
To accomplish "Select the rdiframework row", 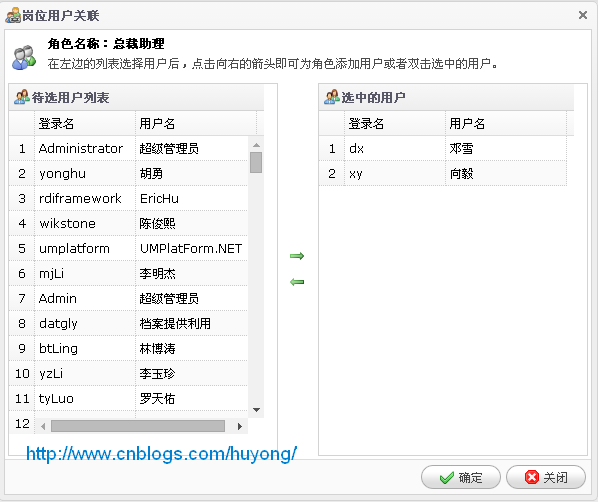I will point(129,198).
